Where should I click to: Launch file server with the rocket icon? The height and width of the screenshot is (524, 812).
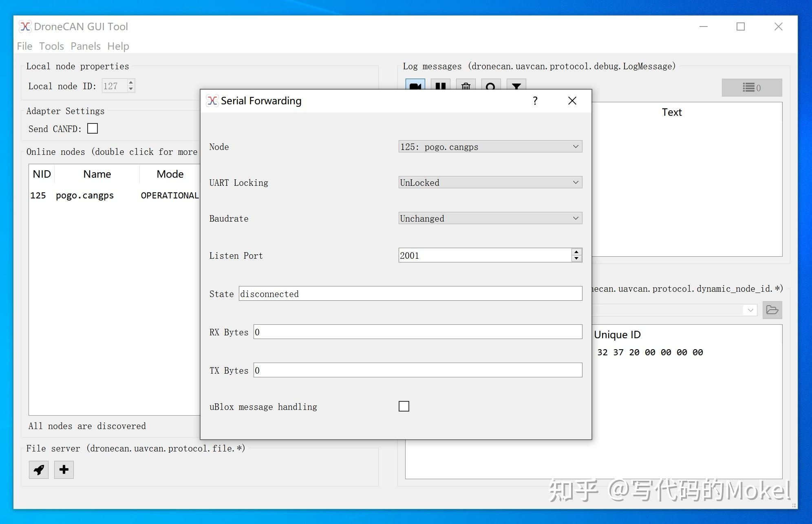point(39,469)
